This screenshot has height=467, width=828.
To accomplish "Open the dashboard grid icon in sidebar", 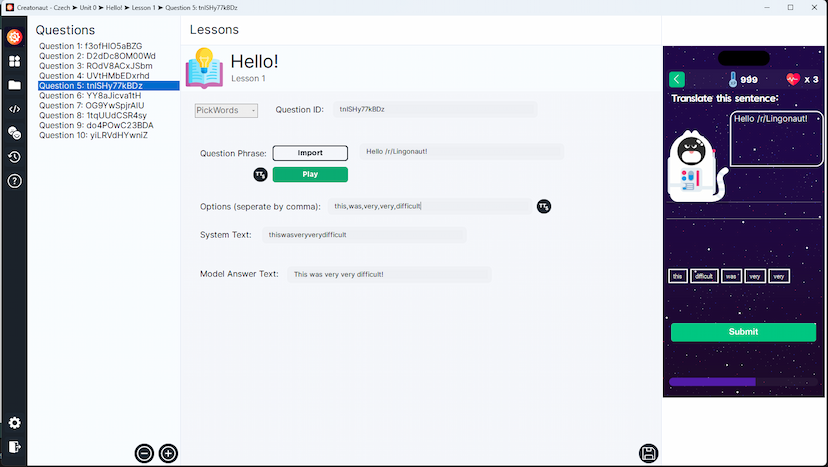I will (15, 61).
